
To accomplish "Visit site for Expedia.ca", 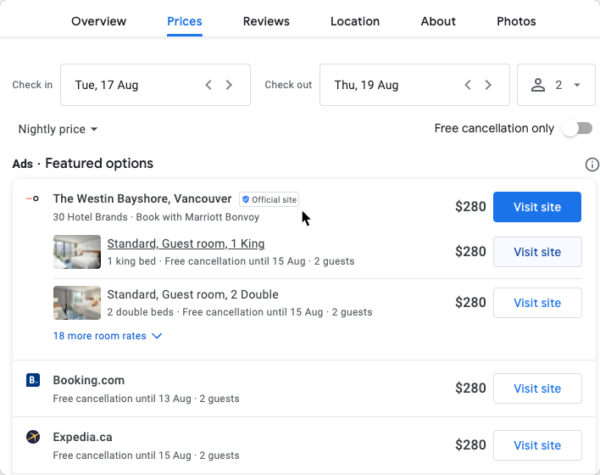I will (537, 445).
